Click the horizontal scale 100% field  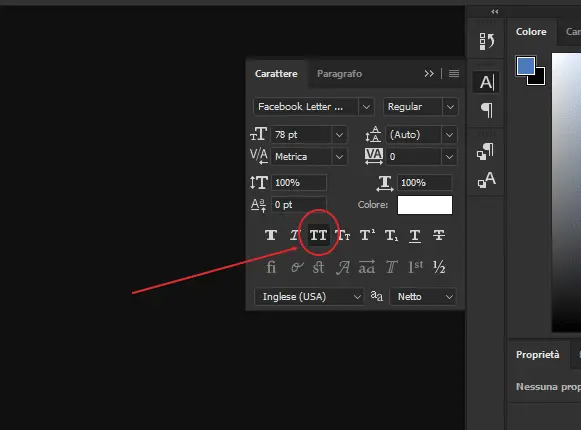coord(425,182)
